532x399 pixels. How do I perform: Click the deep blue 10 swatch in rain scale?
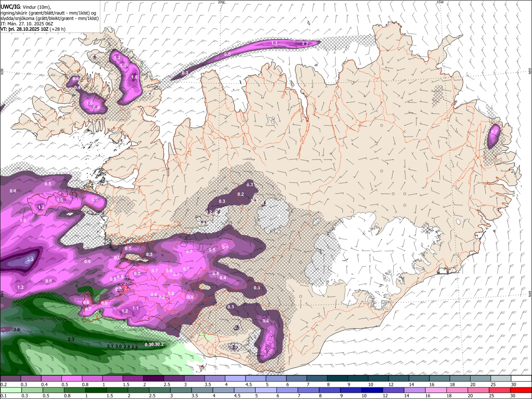click(372, 390)
